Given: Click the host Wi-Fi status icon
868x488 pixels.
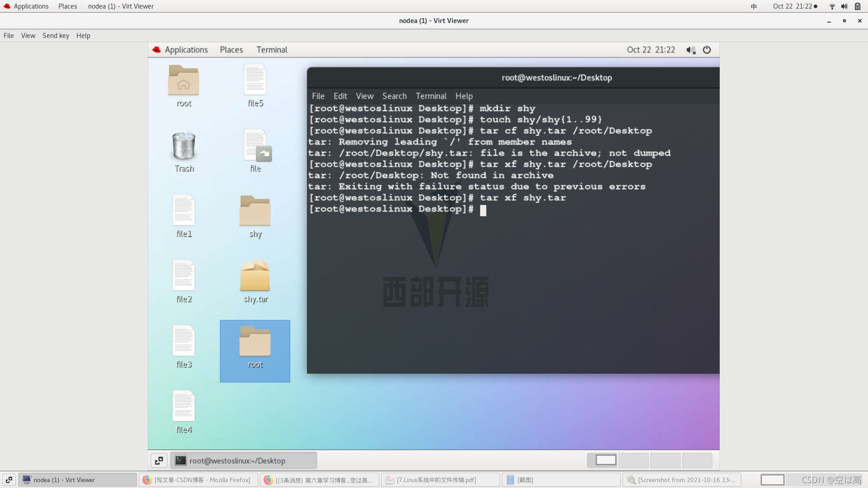Looking at the screenshot, I should tap(832, 6).
